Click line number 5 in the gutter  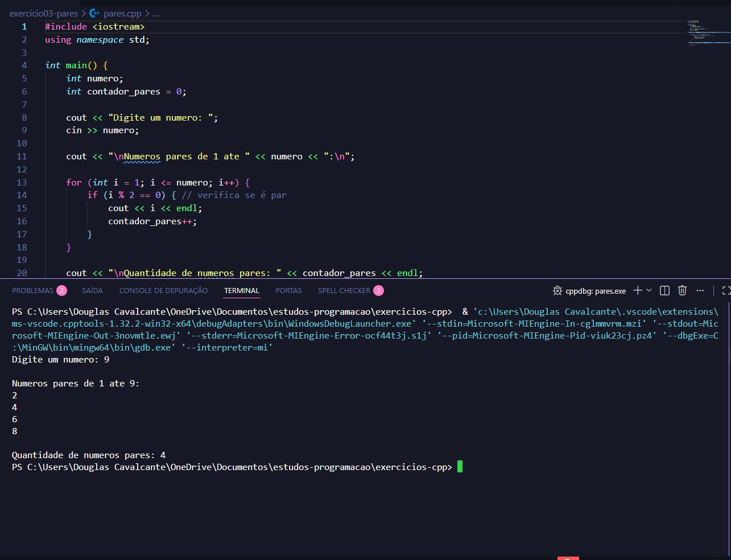coord(24,79)
